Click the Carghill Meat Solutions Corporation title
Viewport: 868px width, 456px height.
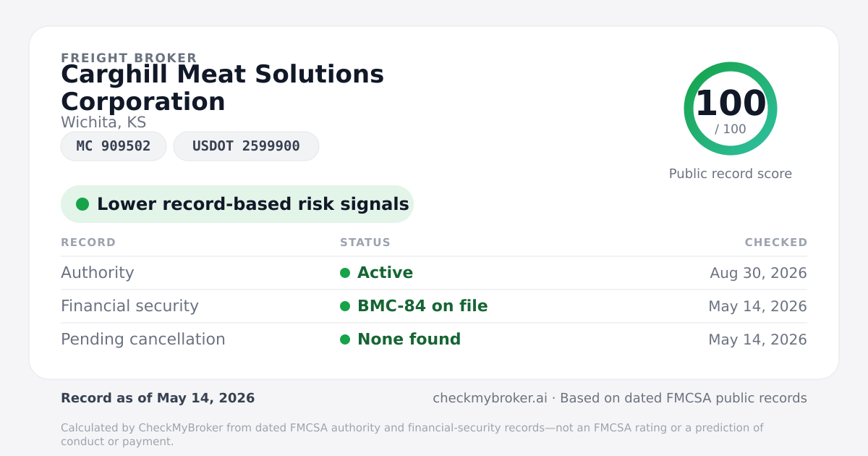point(223,88)
